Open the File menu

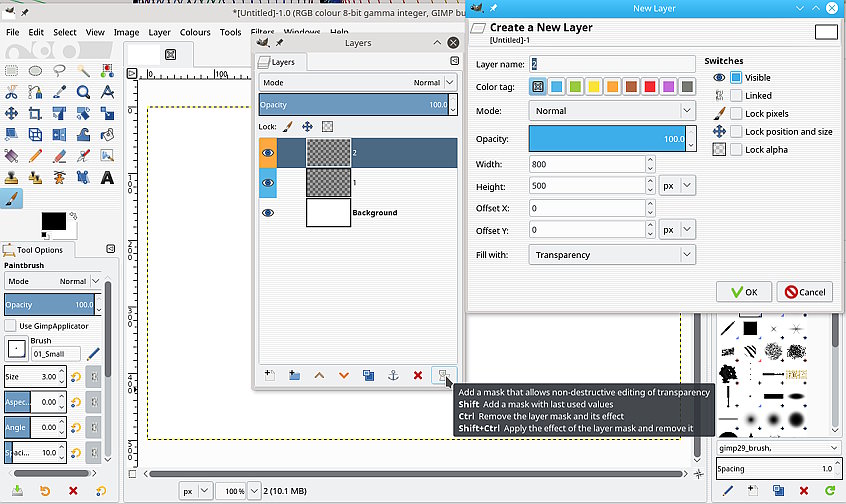pos(12,32)
